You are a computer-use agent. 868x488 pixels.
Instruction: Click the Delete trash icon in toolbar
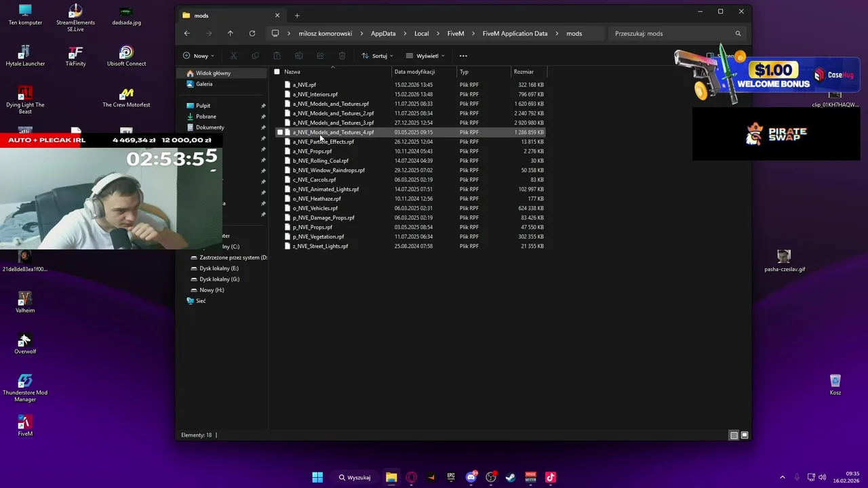click(x=342, y=56)
